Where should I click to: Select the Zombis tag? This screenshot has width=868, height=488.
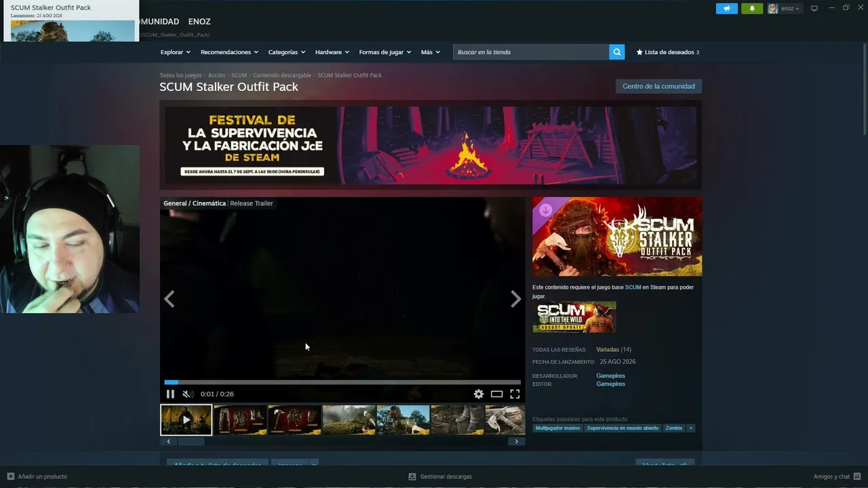pyautogui.click(x=673, y=428)
